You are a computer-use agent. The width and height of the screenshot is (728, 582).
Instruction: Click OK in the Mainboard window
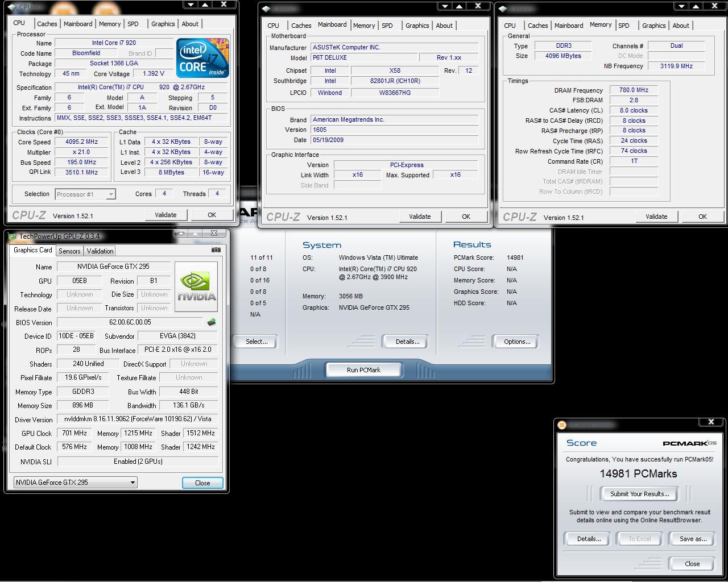(466, 217)
